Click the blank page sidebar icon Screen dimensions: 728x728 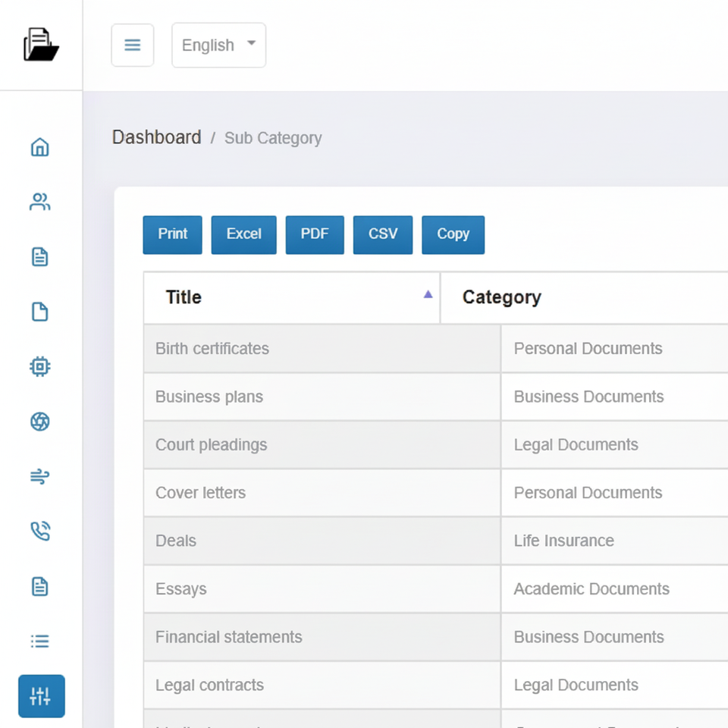point(39,312)
